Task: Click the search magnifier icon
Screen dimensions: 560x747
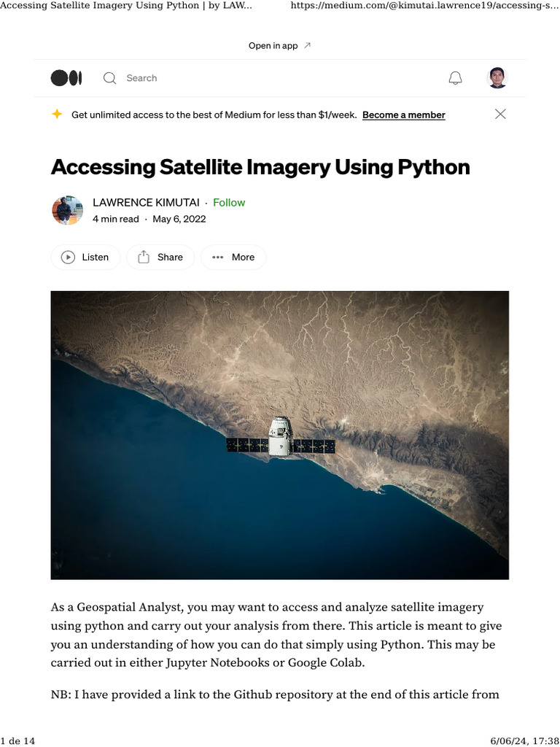Action: [x=109, y=78]
